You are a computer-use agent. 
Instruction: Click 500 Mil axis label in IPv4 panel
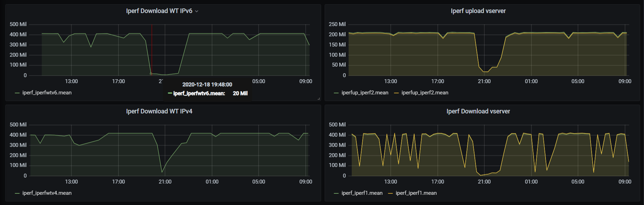[18, 125]
